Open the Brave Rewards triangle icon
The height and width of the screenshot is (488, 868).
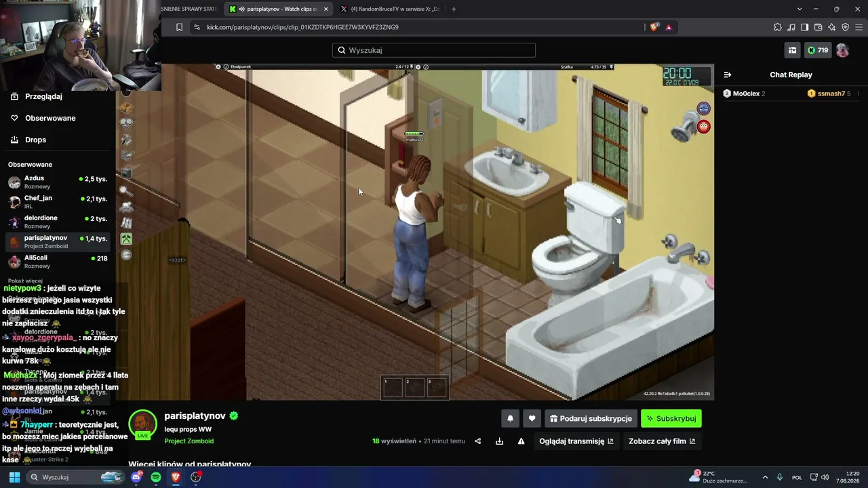pyautogui.click(x=669, y=27)
